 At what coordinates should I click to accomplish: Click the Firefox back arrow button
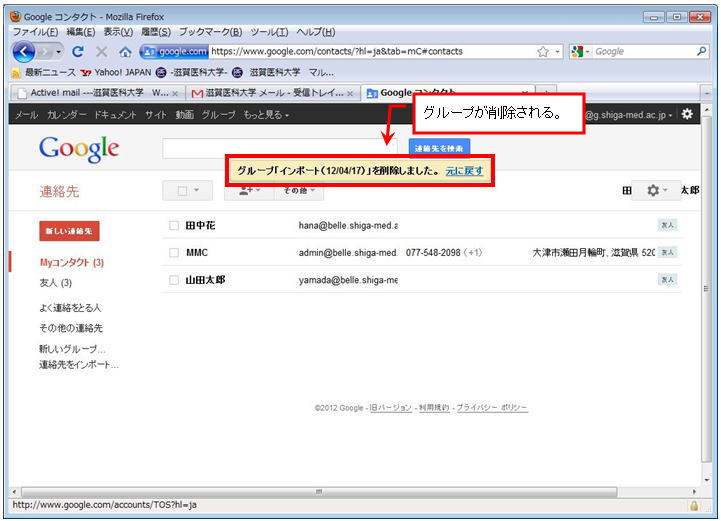point(23,52)
